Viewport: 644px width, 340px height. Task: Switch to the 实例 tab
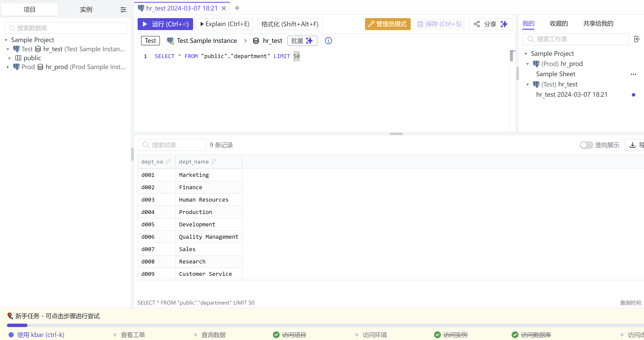tap(86, 10)
